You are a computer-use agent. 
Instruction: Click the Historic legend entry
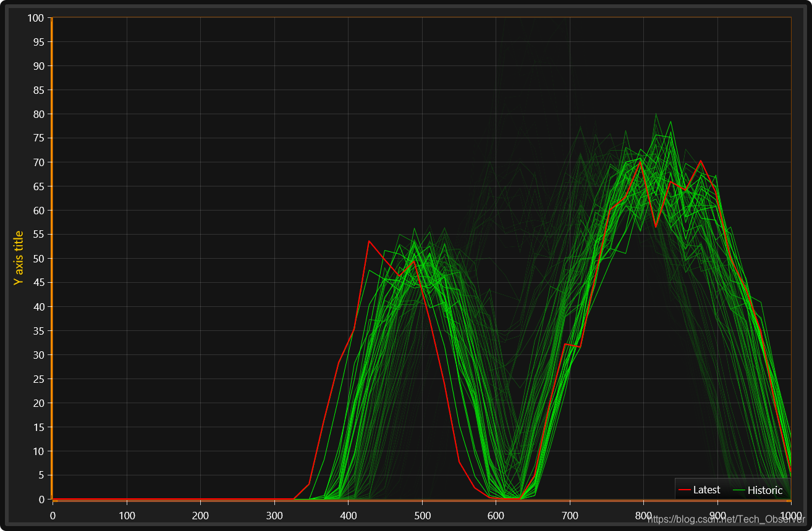click(758, 490)
